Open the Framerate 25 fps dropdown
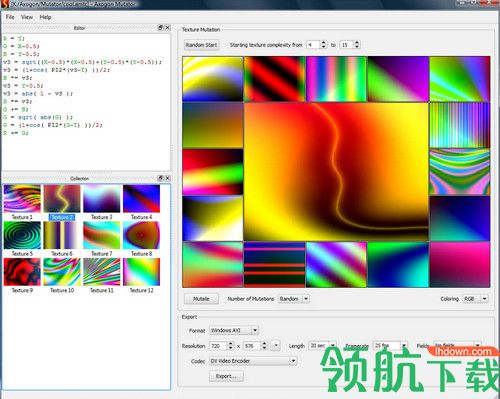 tap(404, 346)
